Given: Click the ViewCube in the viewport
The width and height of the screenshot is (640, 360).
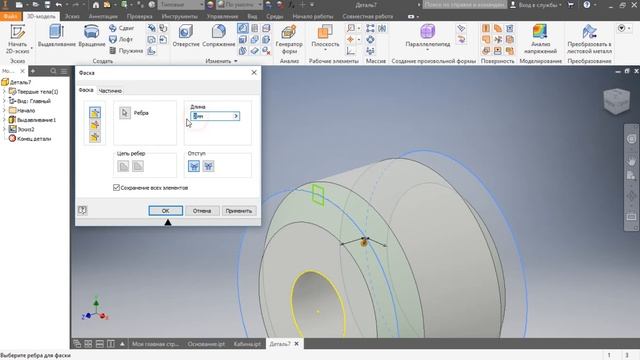Looking at the screenshot, I should pyautogui.click(x=616, y=100).
